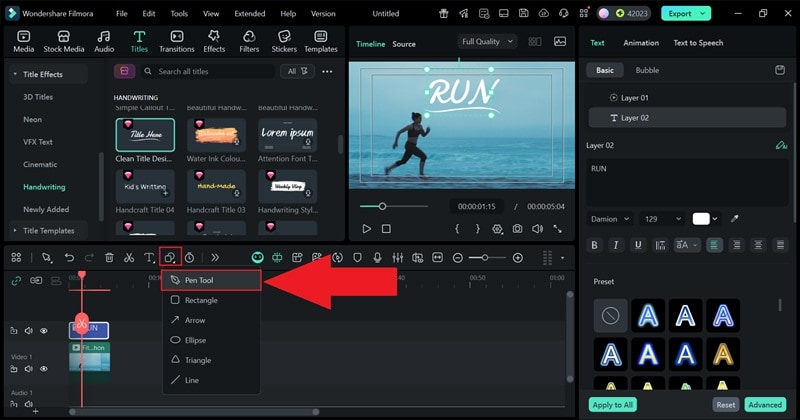The width and height of the screenshot is (800, 420).
Task: Open the Export dropdown arrow
Action: tap(703, 14)
